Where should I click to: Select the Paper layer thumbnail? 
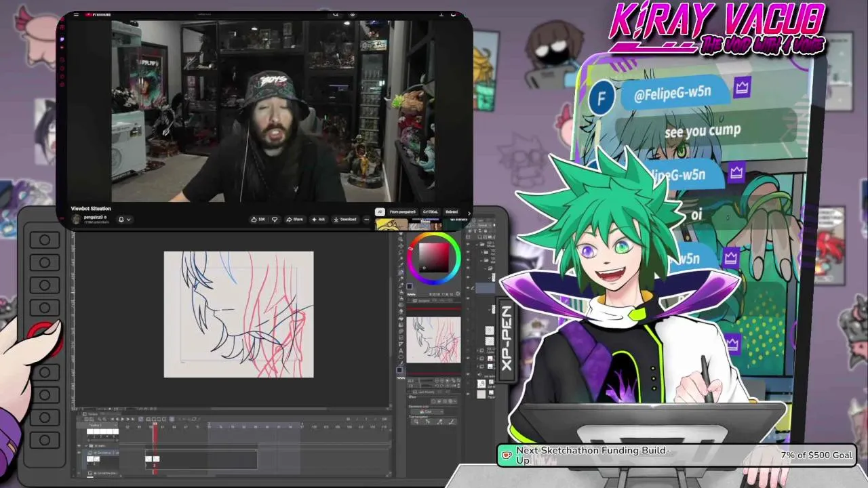tap(481, 394)
